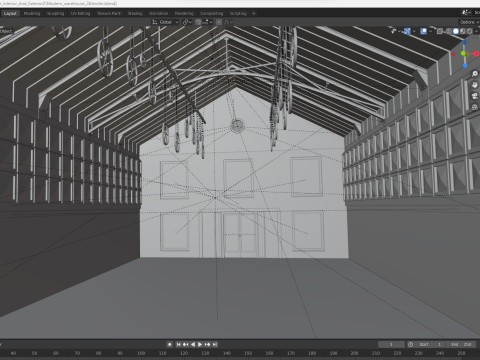Open the overlays options dropdown arrow
This screenshot has height=360, width=480.
pos(430,31)
